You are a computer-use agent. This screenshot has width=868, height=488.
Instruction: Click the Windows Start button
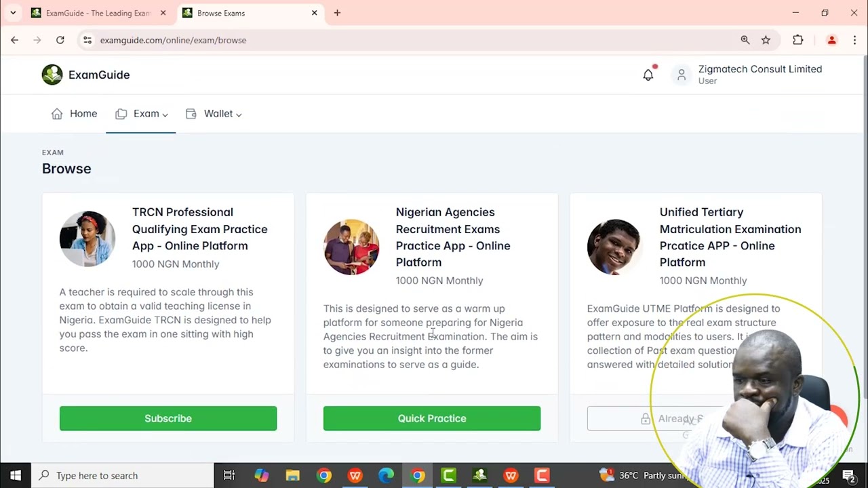[x=16, y=475]
